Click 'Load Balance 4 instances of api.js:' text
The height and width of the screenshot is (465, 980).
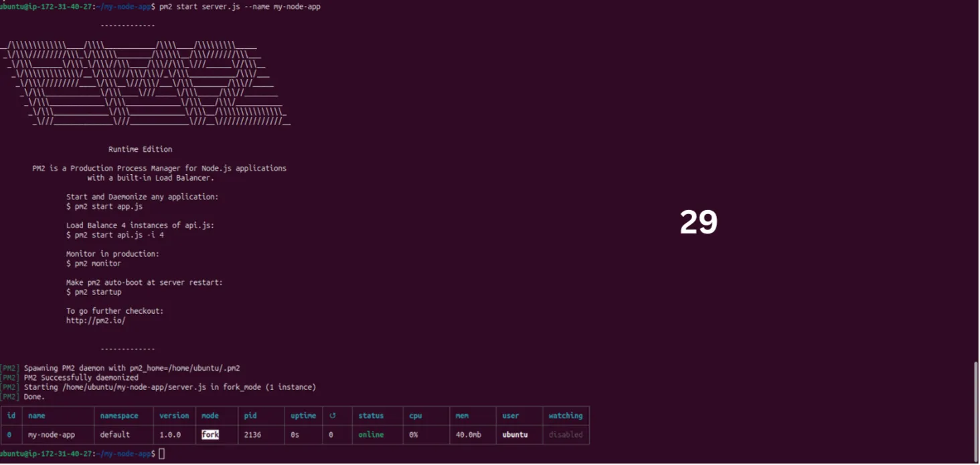click(141, 225)
